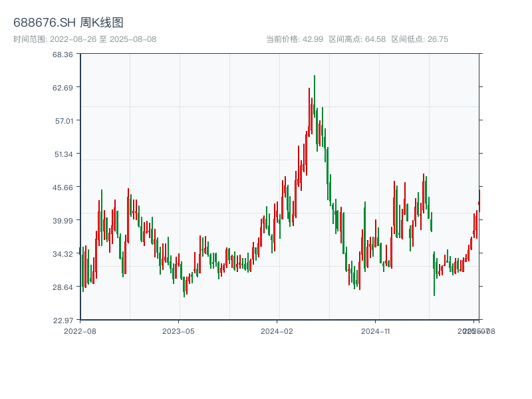Click the current price label 当前价格: 42.99
This screenshot has width=532, height=399.
(295, 39)
